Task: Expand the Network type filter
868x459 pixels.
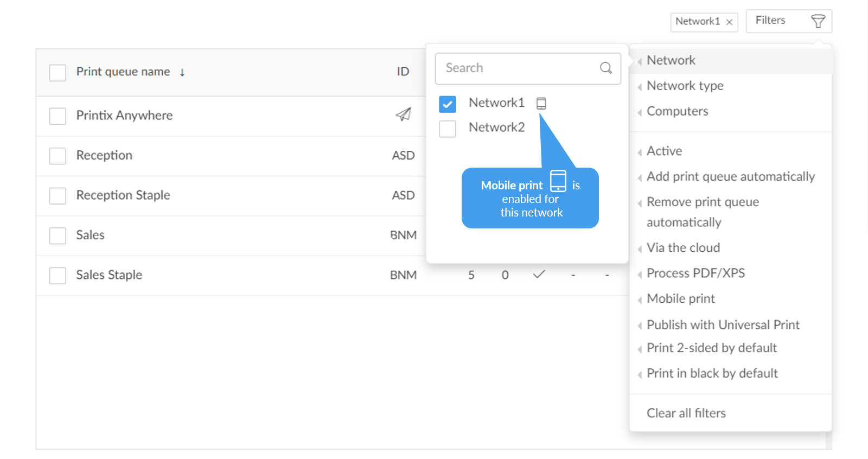Action: click(x=685, y=86)
